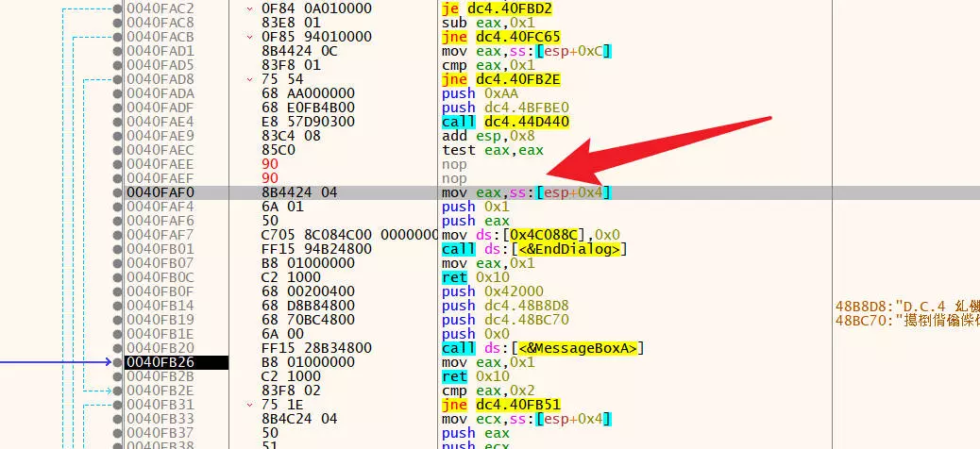
Task: Click jump-direction arrow on the 0040FAC2 row
Action: (249, 8)
